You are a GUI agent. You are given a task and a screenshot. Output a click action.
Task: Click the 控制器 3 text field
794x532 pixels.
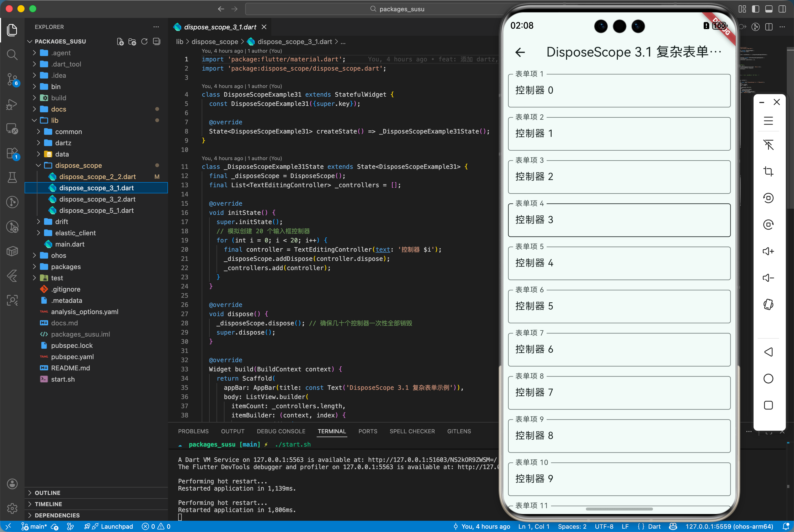(619, 220)
